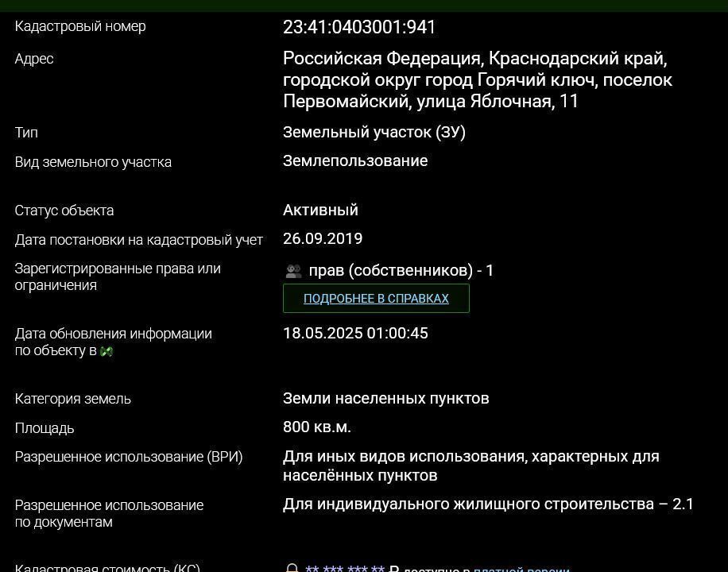The height and width of the screenshot is (572, 728).
Task: Click the label Дата обновления информации
Action: point(114,334)
